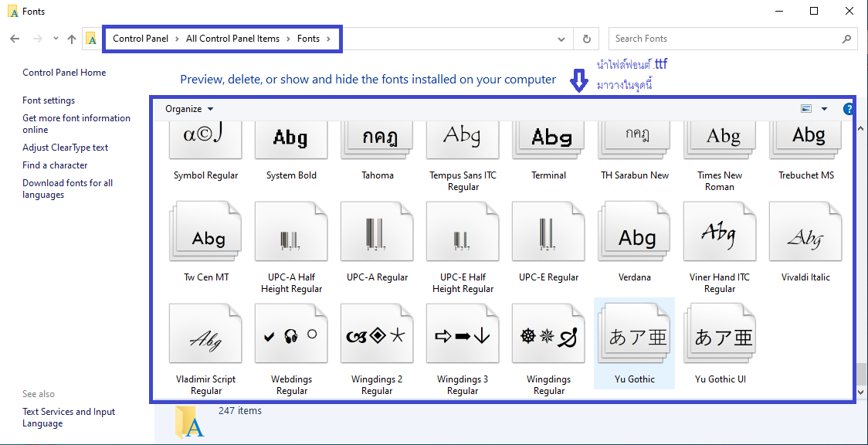Click the Fonts breadcrumb segment
868x445 pixels.
coord(308,39)
